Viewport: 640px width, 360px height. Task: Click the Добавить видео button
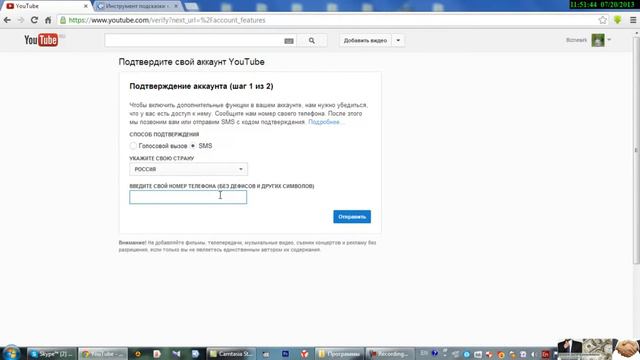pos(365,40)
